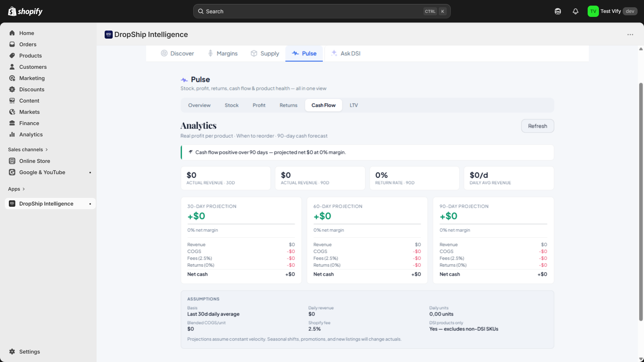
Task: Open the Ask DSI tab
Action: 346,53
